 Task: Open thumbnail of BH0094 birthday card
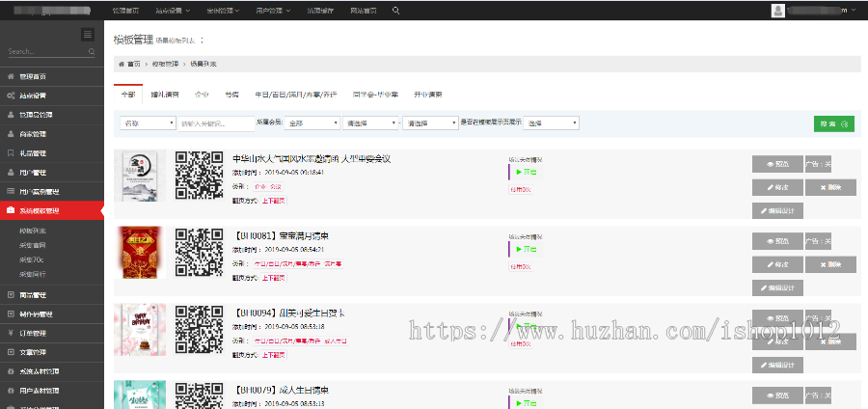click(x=140, y=329)
